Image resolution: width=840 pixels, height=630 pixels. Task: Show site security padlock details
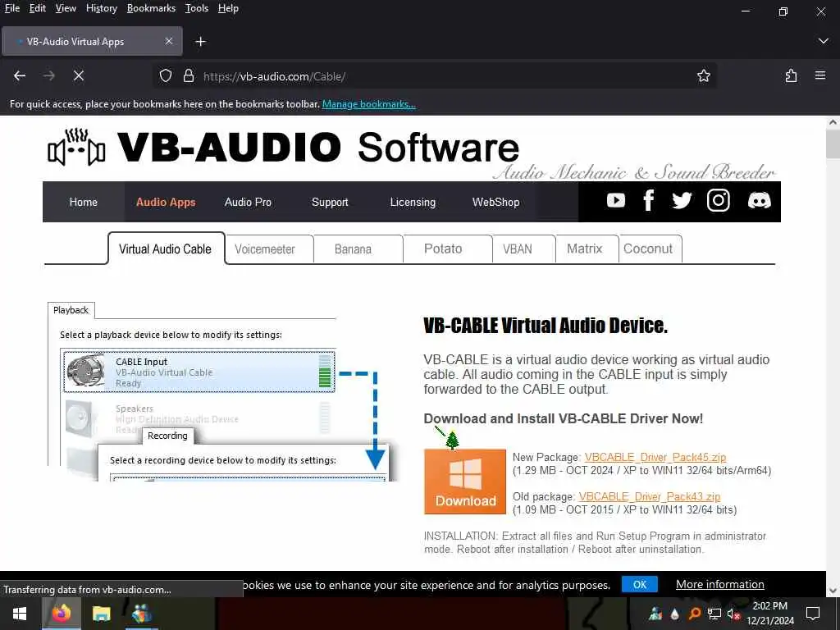[189, 76]
